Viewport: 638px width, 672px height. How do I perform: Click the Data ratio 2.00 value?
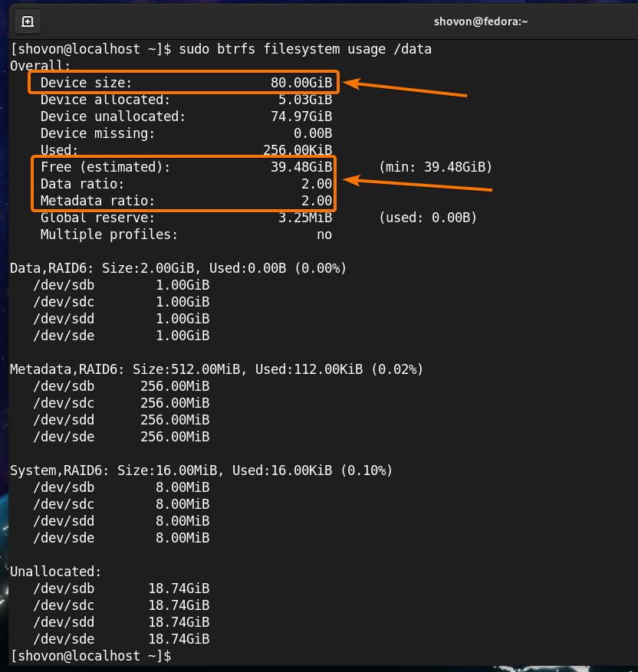316,184
